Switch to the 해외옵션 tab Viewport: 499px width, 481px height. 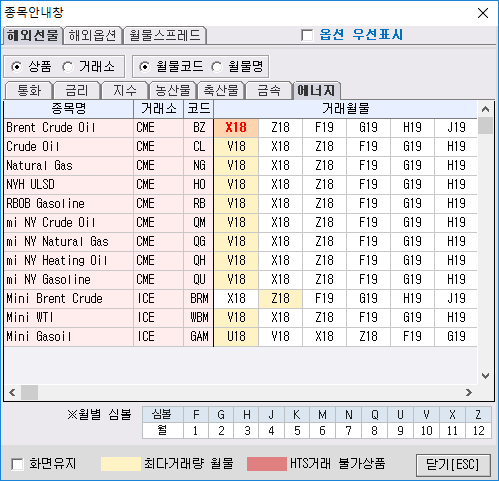[93, 35]
